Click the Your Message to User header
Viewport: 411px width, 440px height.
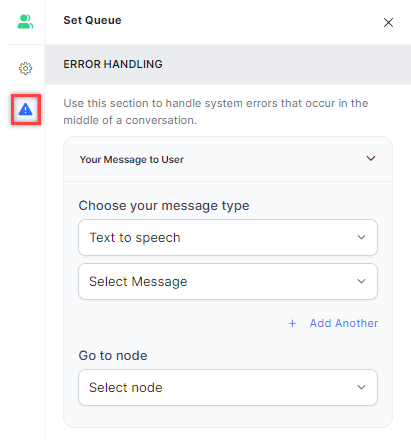coord(228,159)
